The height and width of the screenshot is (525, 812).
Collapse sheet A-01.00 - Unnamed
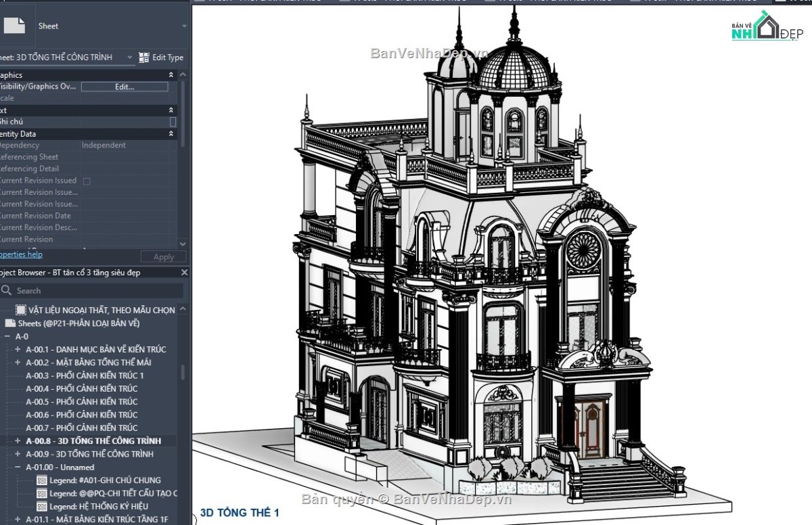(18, 467)
